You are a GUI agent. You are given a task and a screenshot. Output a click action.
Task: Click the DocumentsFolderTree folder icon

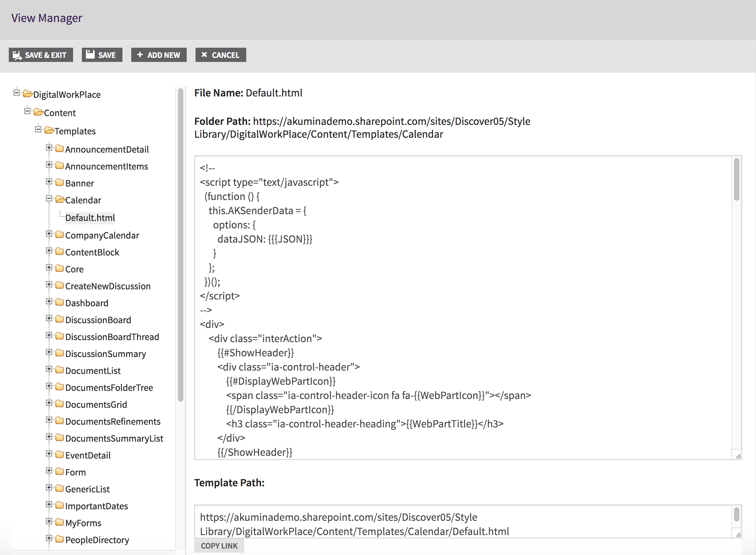(x=60, y=387)
